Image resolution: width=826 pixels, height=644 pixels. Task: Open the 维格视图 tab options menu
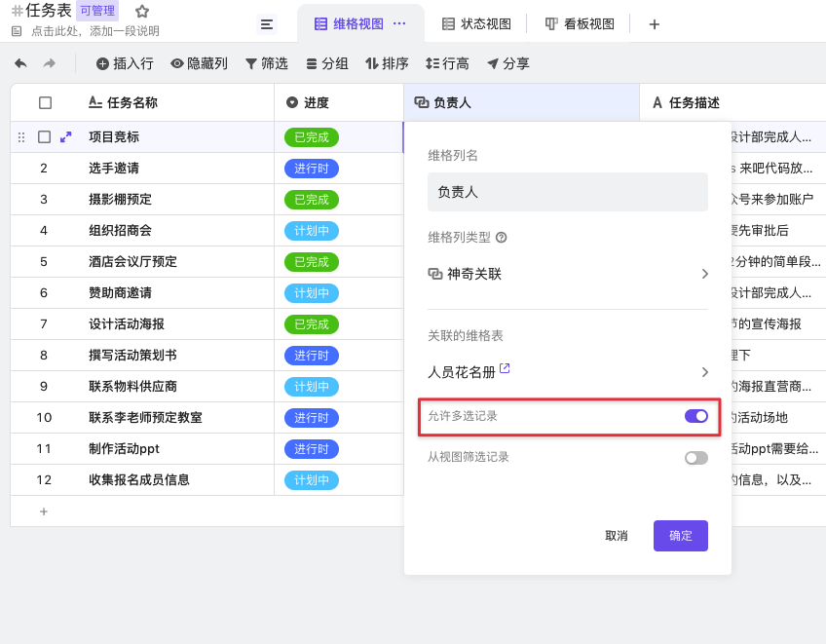pos(399,23)
